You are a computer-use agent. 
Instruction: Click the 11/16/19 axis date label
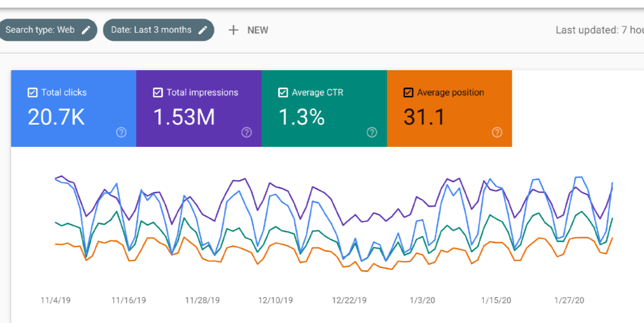[x=128, y=300]
